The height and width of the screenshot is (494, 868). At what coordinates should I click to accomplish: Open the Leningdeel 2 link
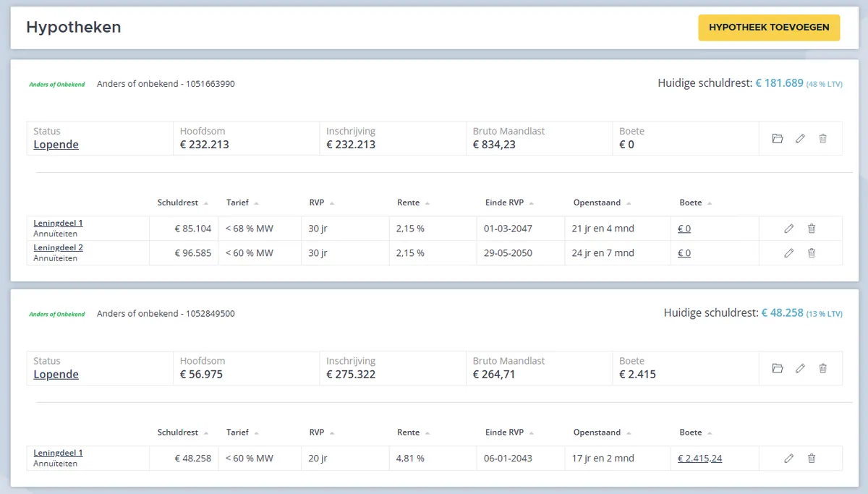click(x=58, y=248)
